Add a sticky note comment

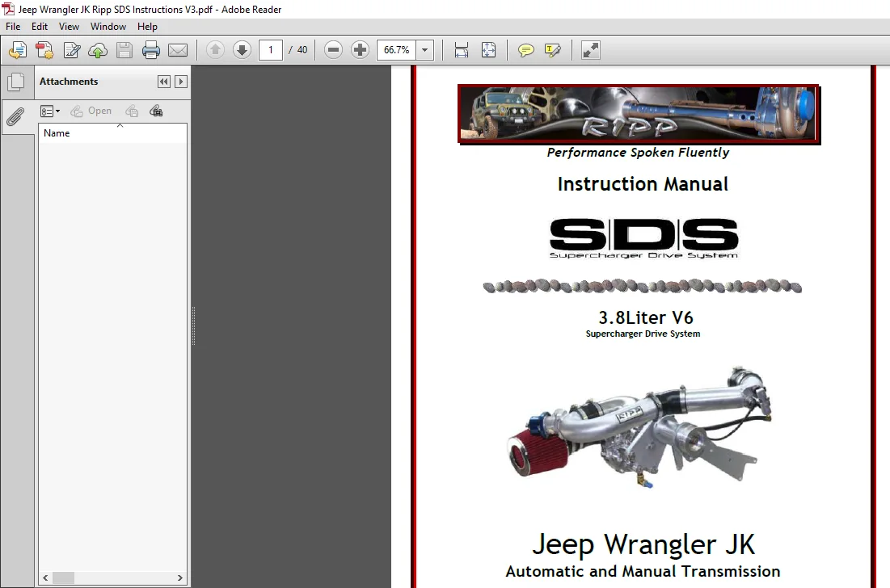pos(525,50)
